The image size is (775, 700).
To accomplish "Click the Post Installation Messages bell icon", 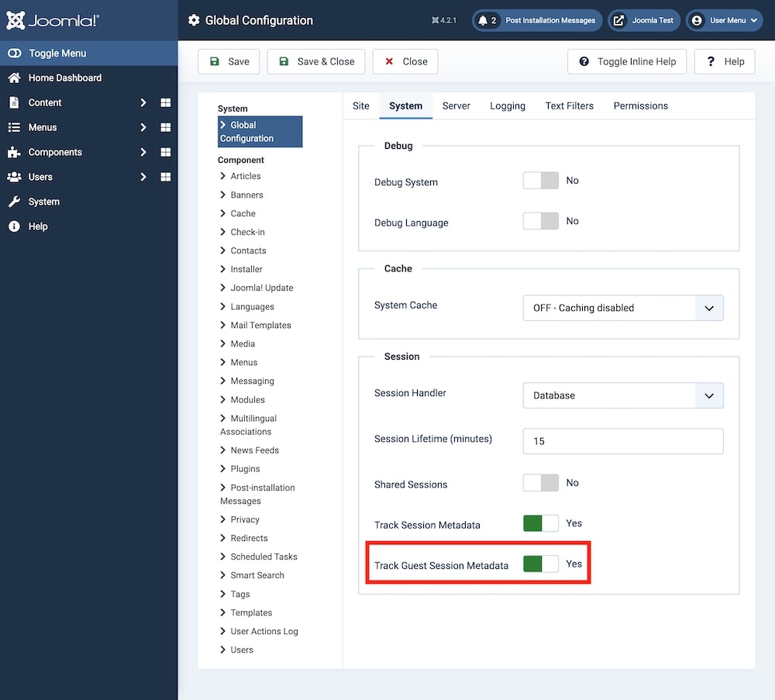I will coord(483,20).
